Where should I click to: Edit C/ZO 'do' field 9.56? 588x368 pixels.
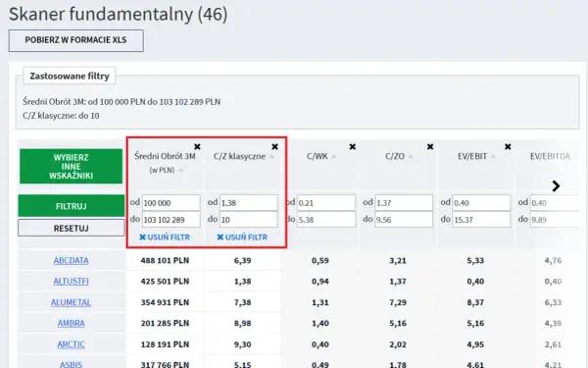(404, 220)
